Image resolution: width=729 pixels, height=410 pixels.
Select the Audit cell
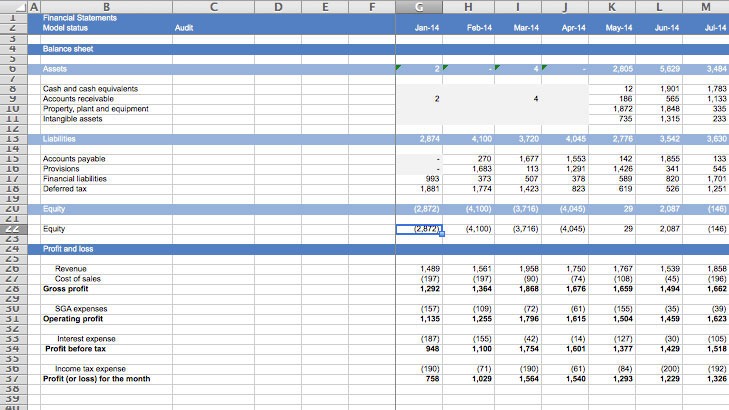[x=183, y=28]
